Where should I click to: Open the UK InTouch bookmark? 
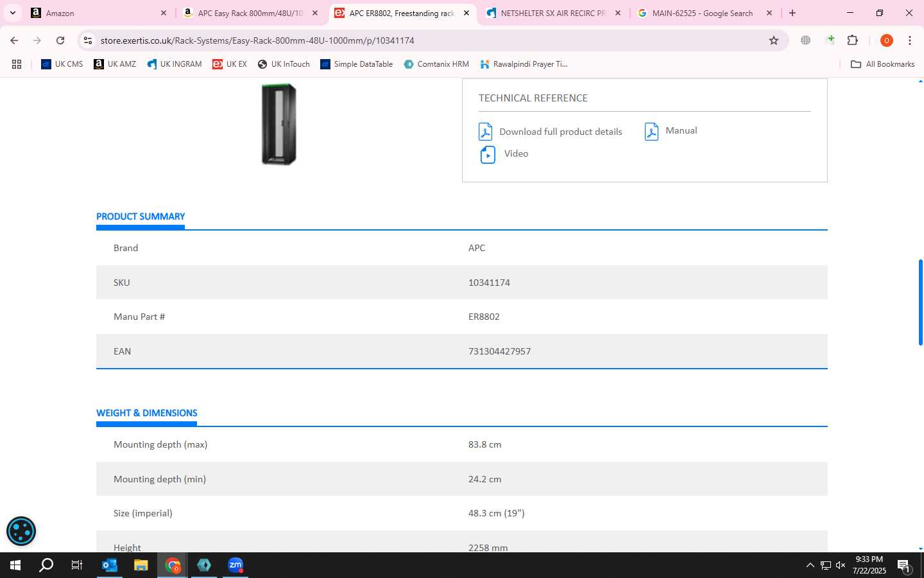(284, 64)
